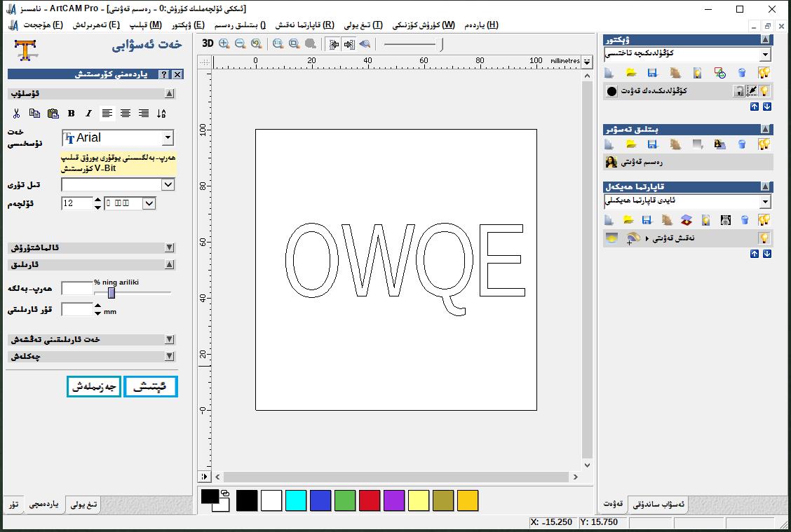Switch to the تىغ يولى tab at the bottom left

tap(83, 504)
